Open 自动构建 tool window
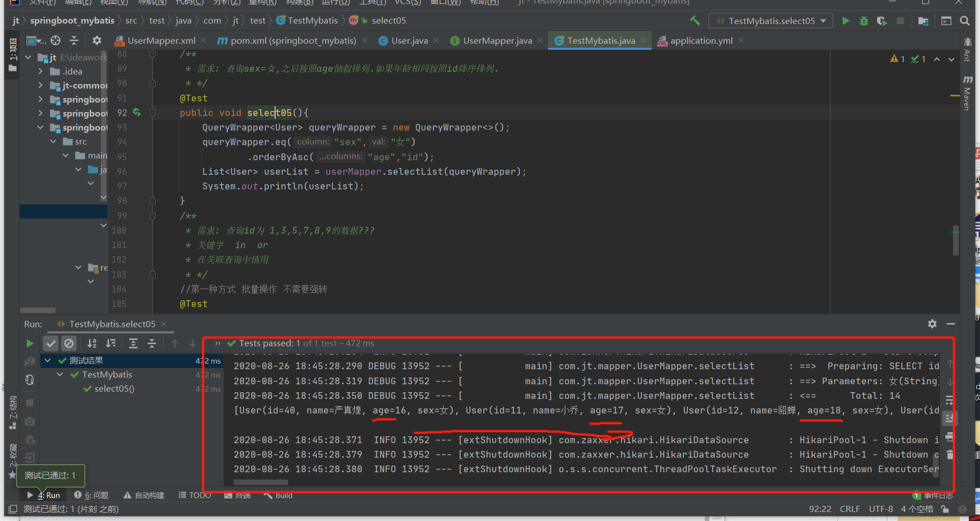The image size is (980, 521). pyautogui.click(x=144, y=495)
